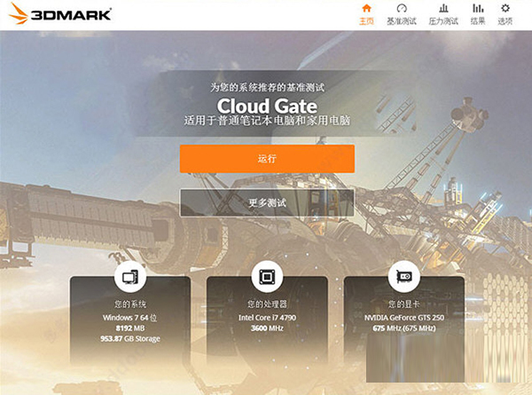Open the 选项 tab label

pyautogui.click(x=505, y=21)
